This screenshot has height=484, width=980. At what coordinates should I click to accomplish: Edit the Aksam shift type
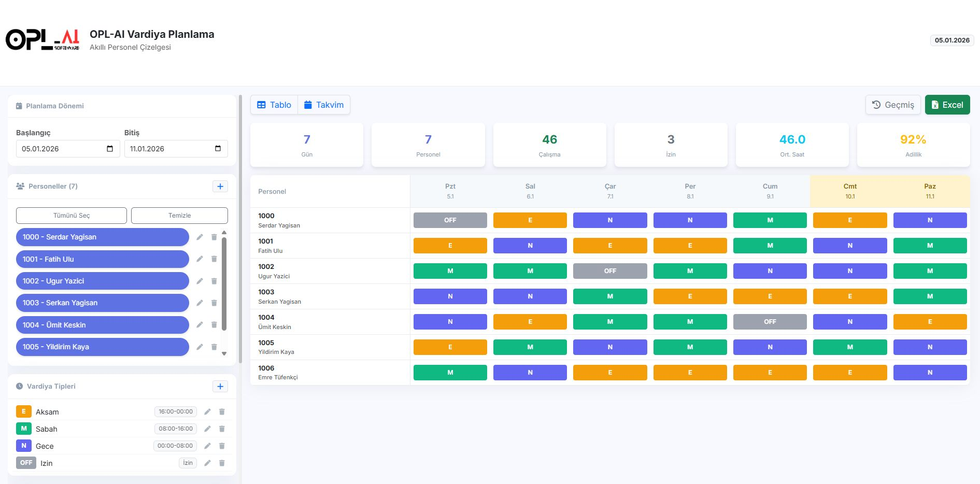207,412
